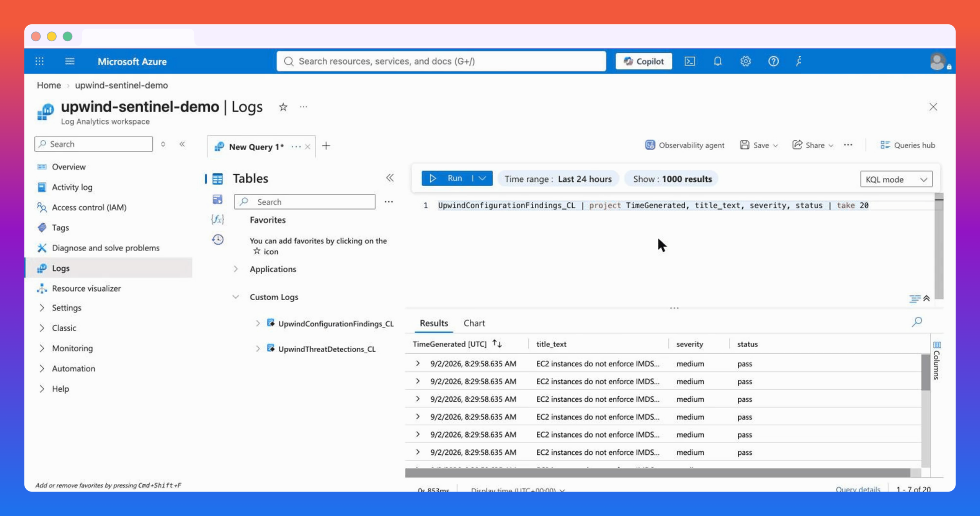Collapse the left navigation menu
This screenshot has width=980, height=516.
[182, 144]
